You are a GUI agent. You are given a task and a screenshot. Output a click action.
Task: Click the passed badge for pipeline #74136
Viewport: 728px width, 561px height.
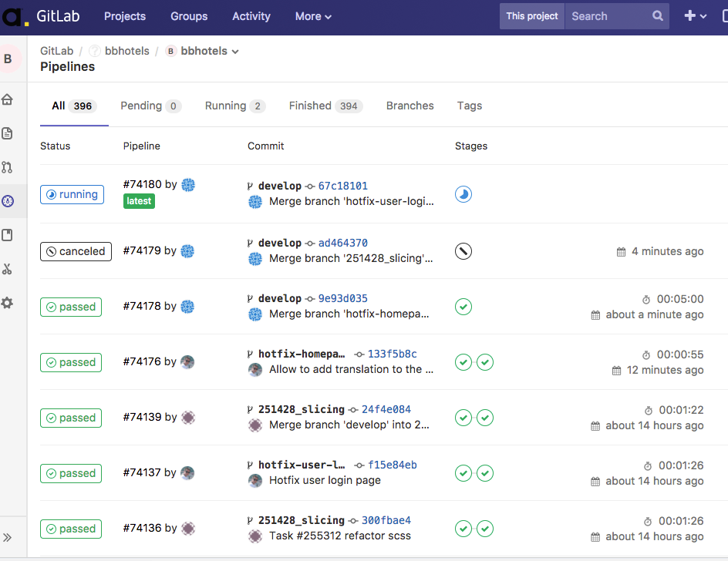[x=71, y=529]
